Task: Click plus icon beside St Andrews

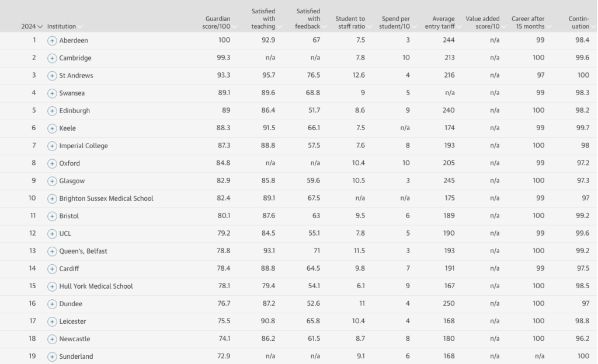Action: coord(52,76)
